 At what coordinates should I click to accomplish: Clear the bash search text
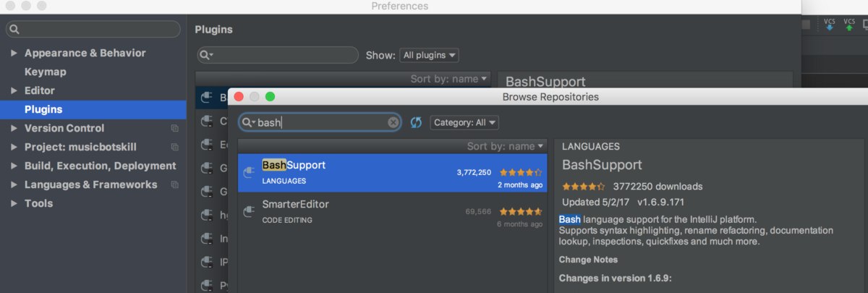click(x=393, y=122)
